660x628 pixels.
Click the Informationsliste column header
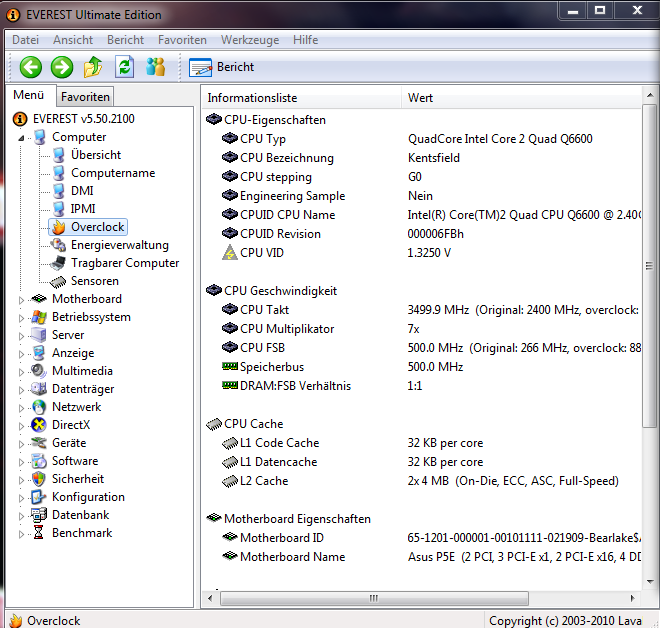[x=301, y=98]
